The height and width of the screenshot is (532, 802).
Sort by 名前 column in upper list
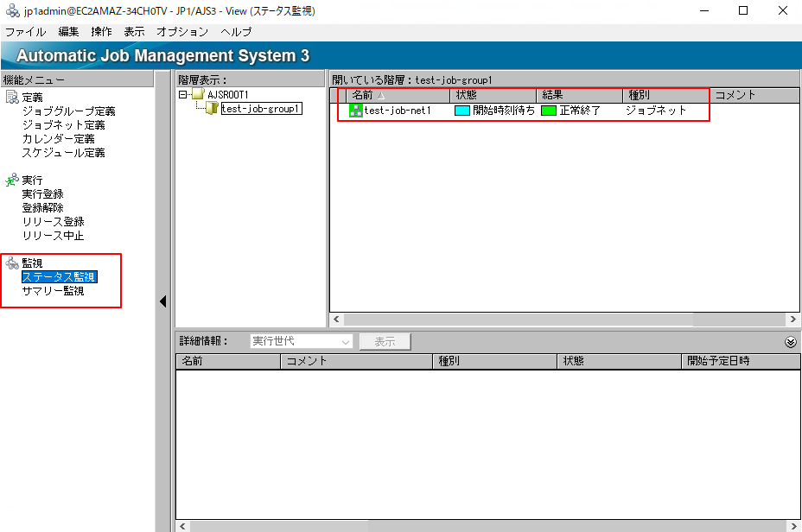(398, 95)
